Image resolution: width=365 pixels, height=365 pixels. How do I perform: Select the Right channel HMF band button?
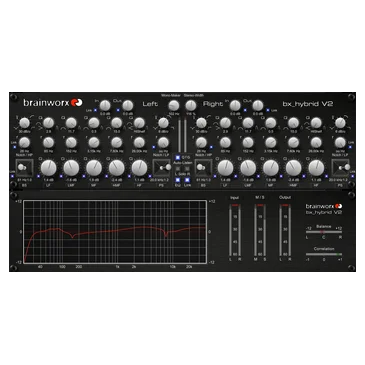tap(293, 185)
